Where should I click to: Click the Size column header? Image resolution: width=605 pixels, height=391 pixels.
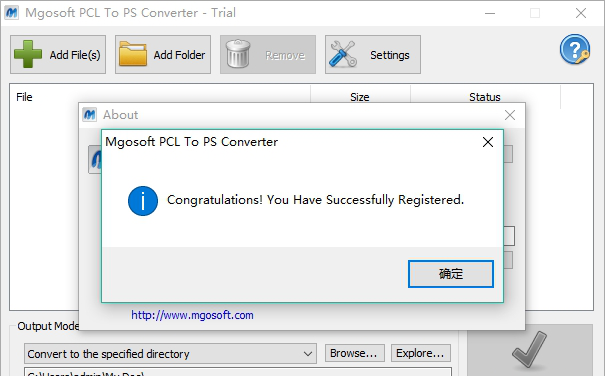point(360,96)
